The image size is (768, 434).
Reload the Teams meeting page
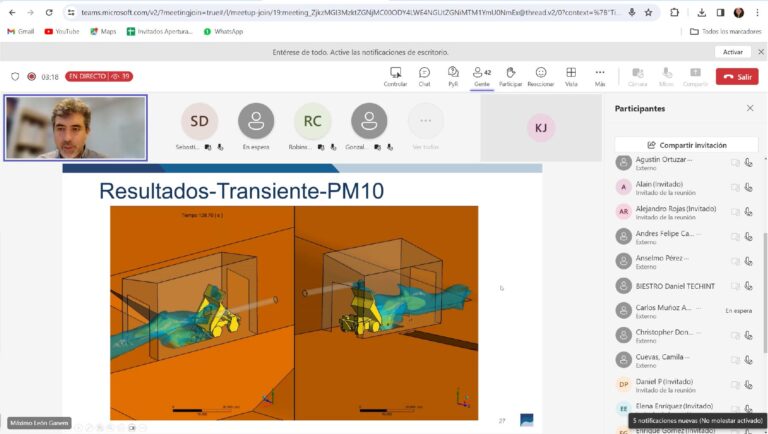(x=49, y=13)
